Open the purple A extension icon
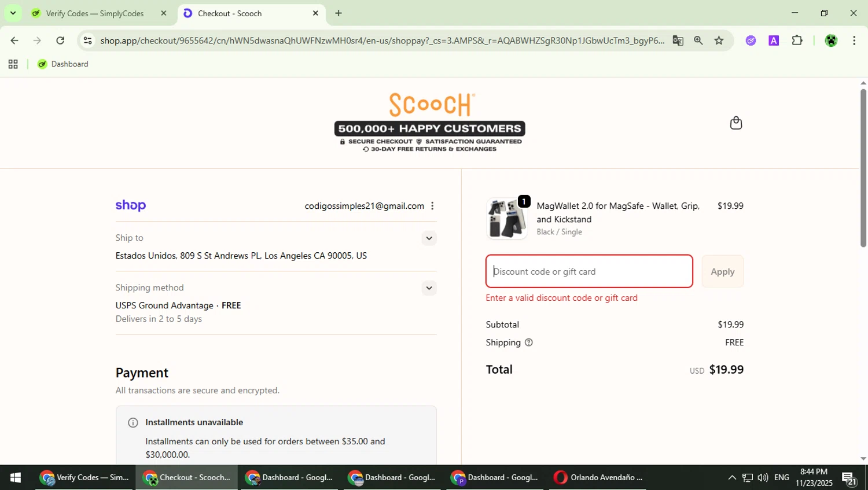This screenshot has width=868, height=490. pyautogui.click(x=774, y=40)
